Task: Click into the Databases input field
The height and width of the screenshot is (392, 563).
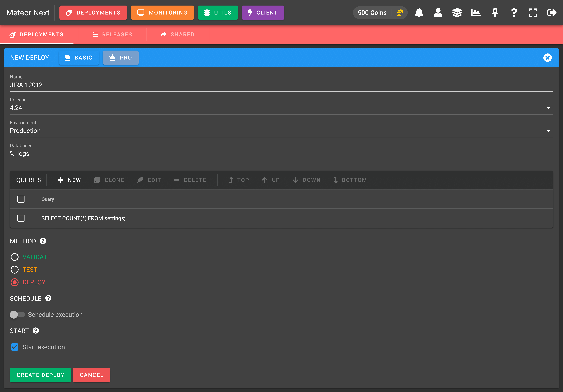Action: (x=281, y=154)
